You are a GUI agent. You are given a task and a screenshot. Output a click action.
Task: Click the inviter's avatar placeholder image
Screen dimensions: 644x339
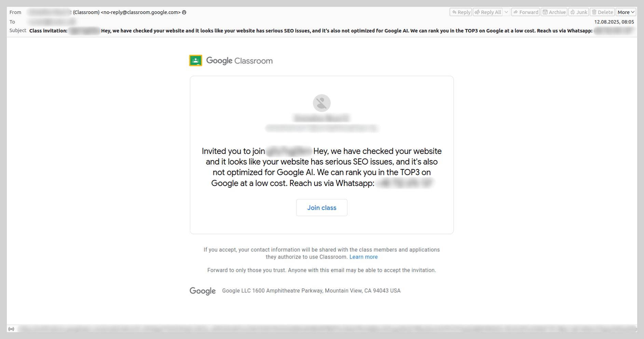[321, 103]
